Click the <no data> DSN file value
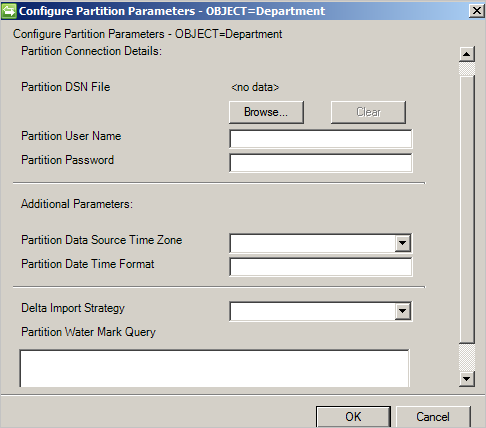 [255, 87]
